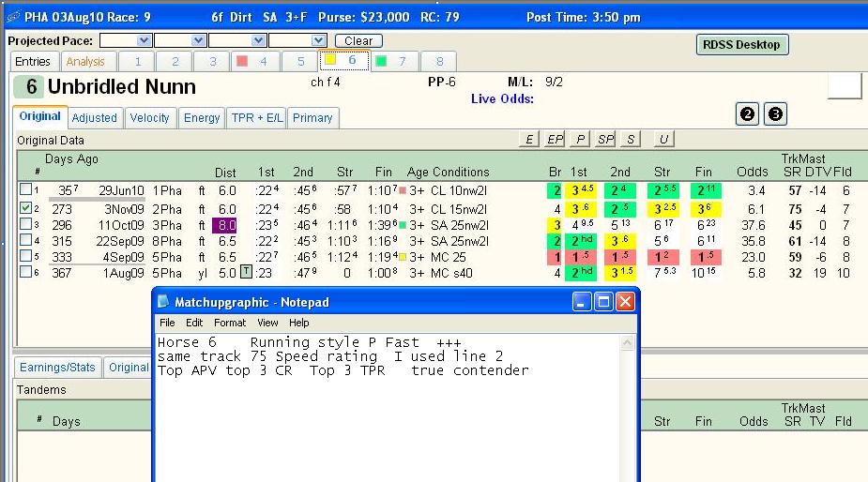Open horse tab 8

click(439, 62)
